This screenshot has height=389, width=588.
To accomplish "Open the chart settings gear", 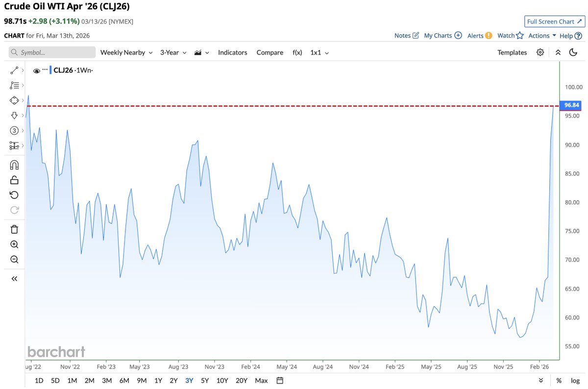I will pyautogui.click(x=540, y=52).
